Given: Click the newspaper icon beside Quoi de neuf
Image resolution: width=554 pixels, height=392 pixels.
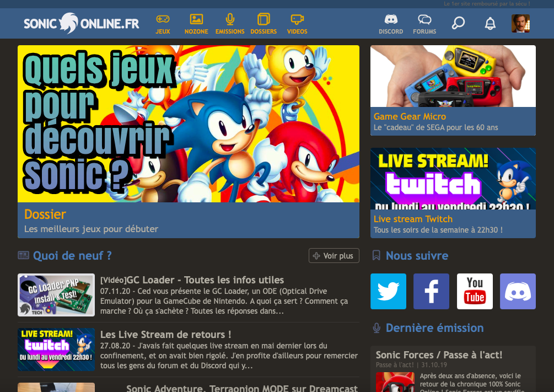Looking at the screenshot, I should pos(23,255).
